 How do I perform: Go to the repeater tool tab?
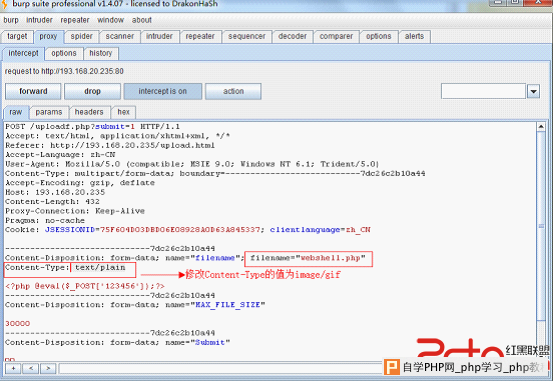click(x=200, y=36)
